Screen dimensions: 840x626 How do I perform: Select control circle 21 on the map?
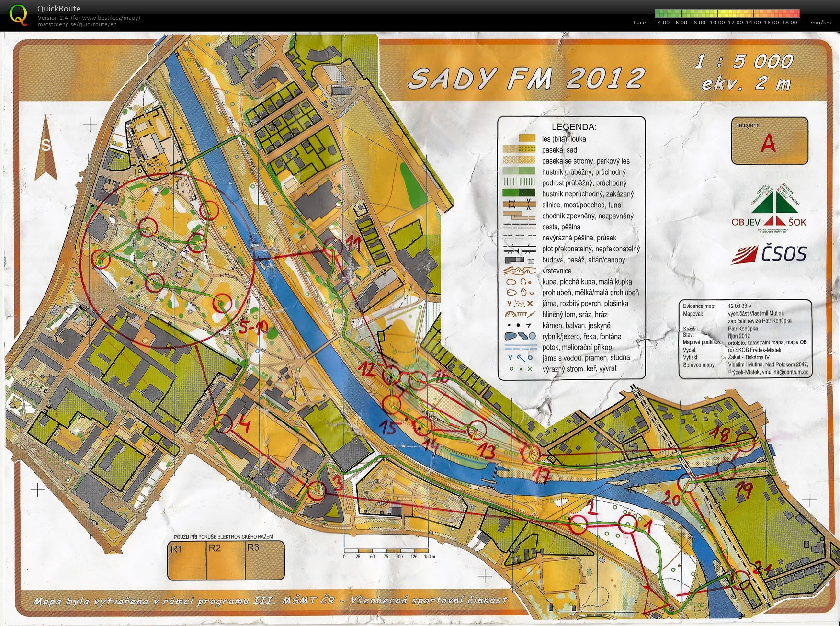click(741, 580)
